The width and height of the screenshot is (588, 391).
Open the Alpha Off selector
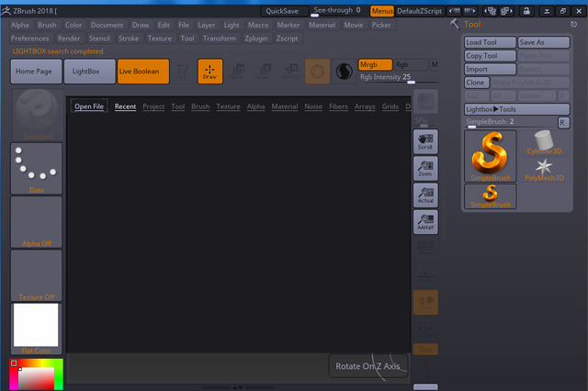[36, 221]
